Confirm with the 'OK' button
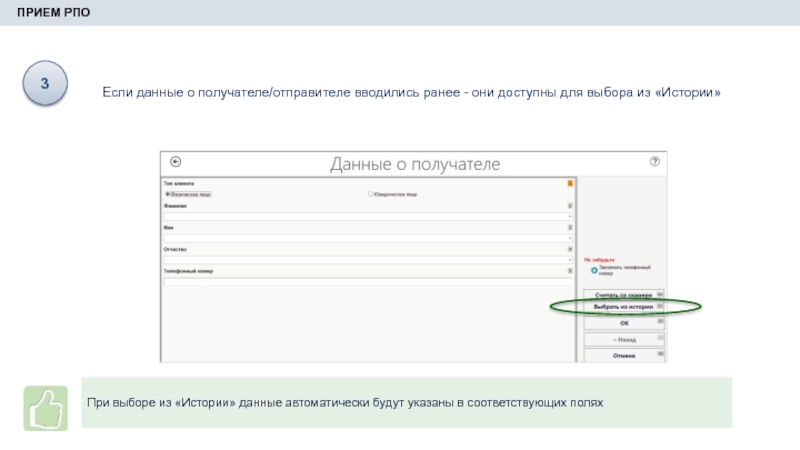 (x=624, y=323)
